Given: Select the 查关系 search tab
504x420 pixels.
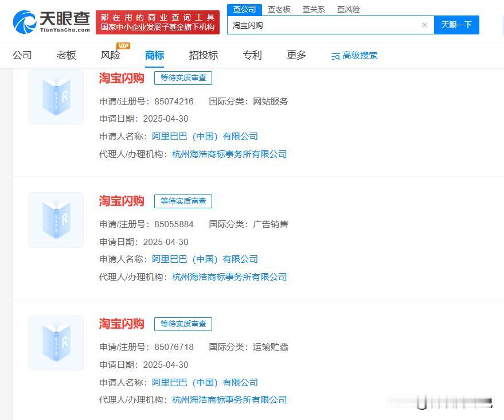Looking at the screenshot, I should tap(314, 9).
